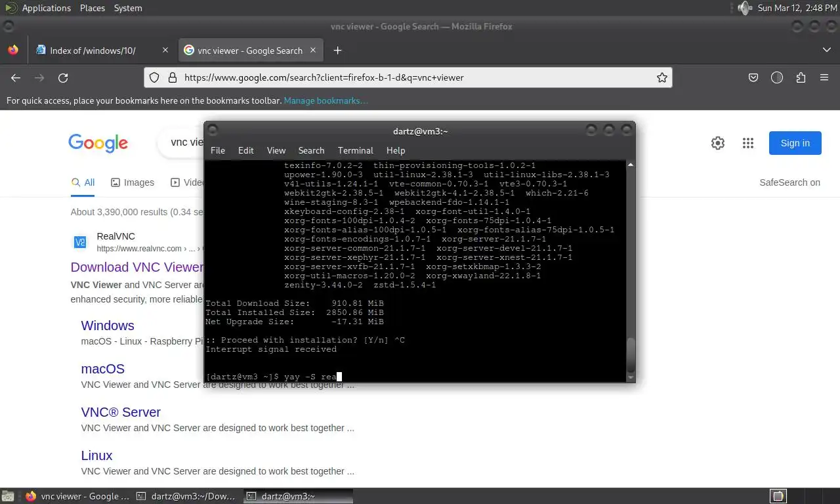This screenshot has width=840, height=504.
Task: Select the All search results tab
Action: (x=83, y=182)
